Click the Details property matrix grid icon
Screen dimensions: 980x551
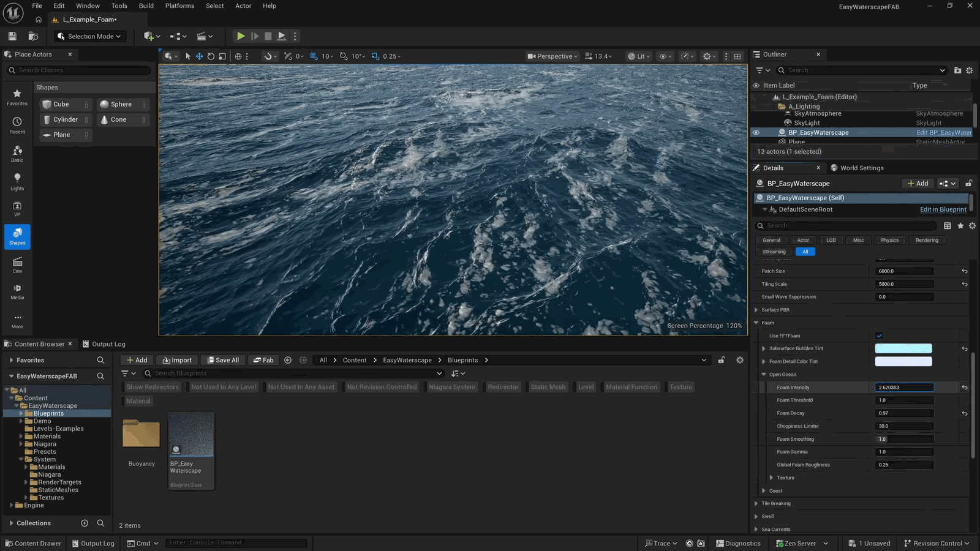point(948,226)
